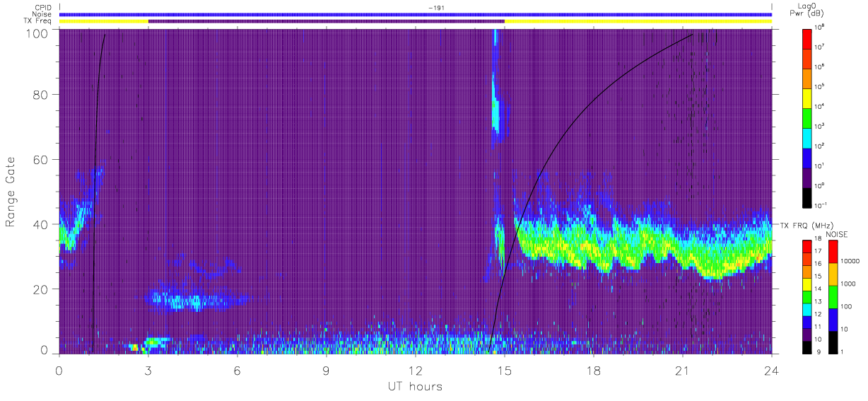Select the 'Noise' row label at top left
Image resolution: width=868 pixels, height=401 pixels.
tap(42, 14)
